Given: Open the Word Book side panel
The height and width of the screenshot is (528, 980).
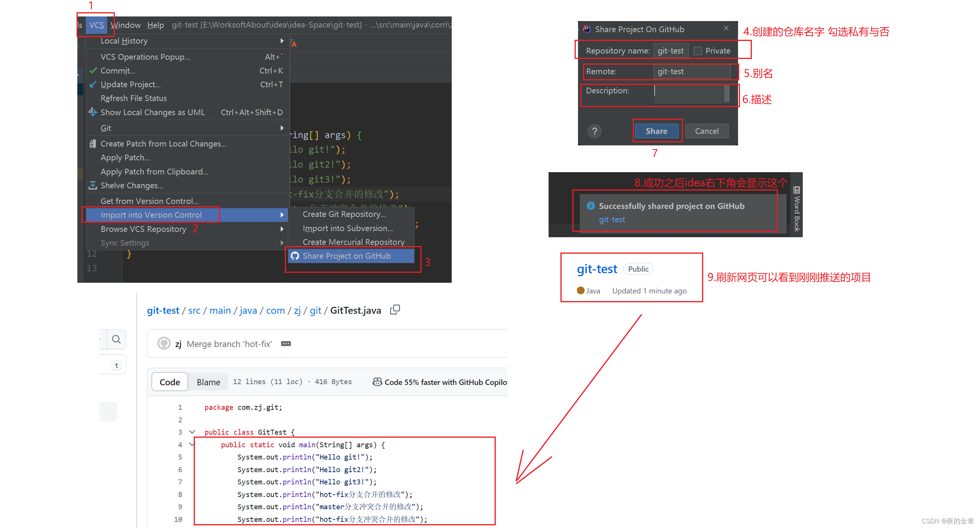Looking at the screenshot, I should [797, 209].
